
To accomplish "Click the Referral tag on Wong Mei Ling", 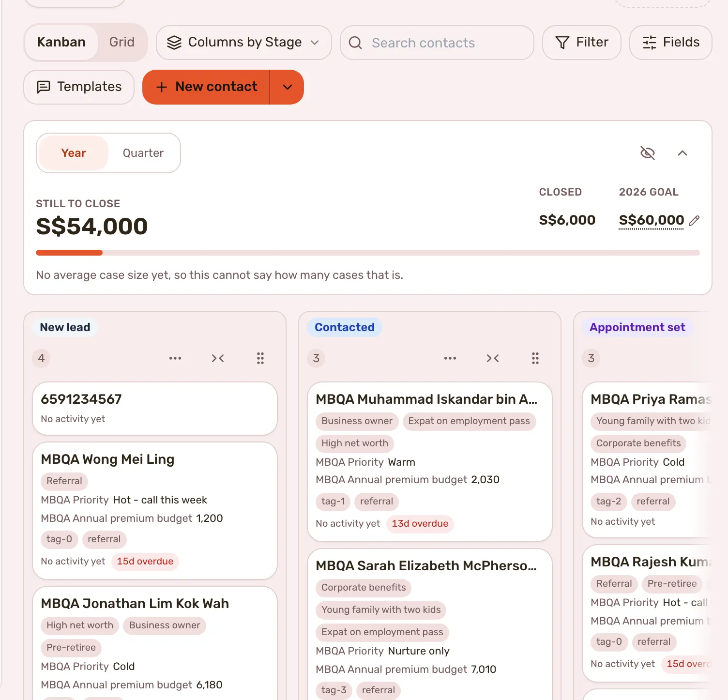I will 64,481.
